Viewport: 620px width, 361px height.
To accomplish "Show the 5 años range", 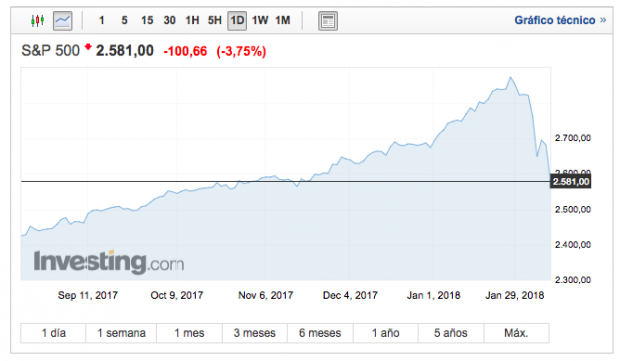I will coord(451,333).
